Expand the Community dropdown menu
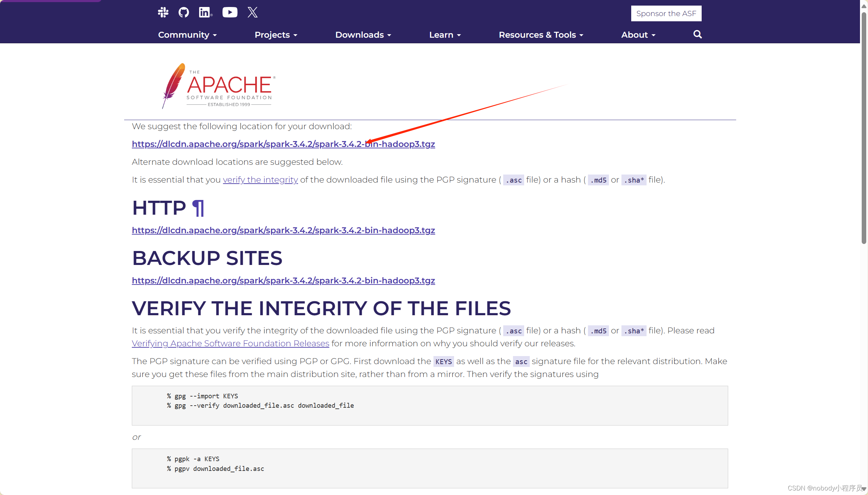Image resolution: width=868 pixels, height=495 pixels. 187,35
